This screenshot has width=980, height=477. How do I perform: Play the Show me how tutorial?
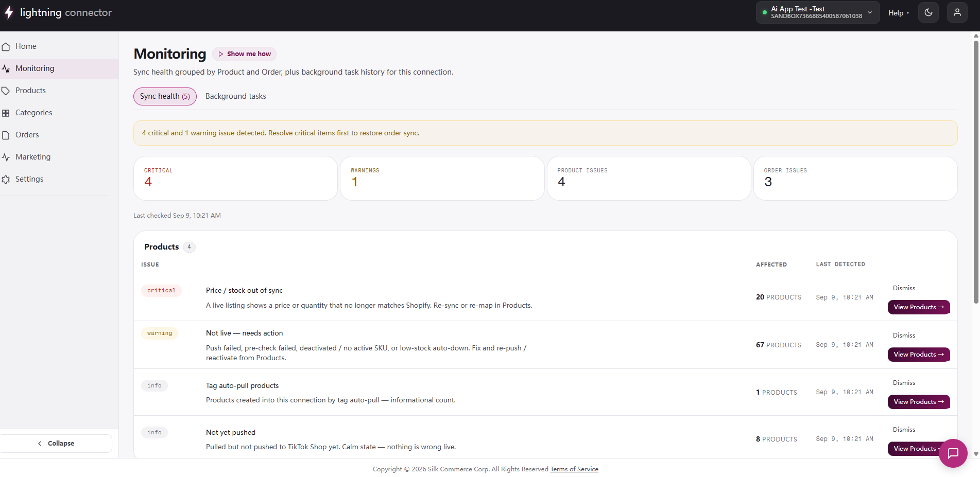pos(245,54)
